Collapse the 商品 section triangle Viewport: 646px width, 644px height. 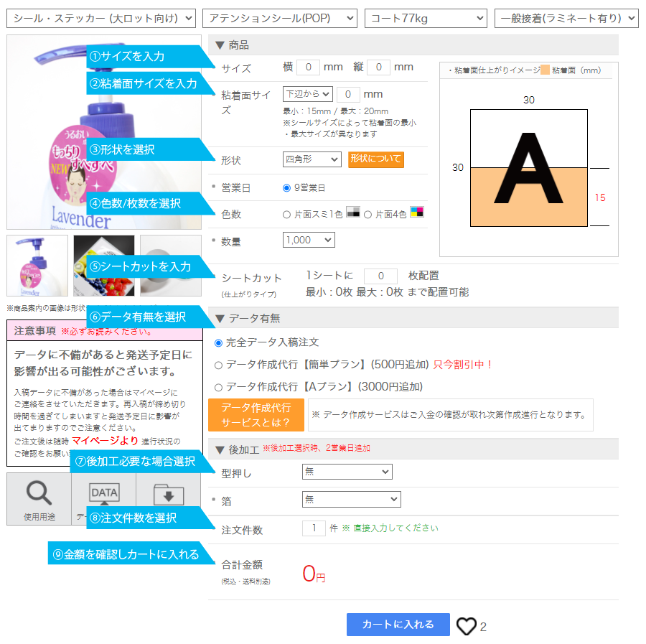220,45
